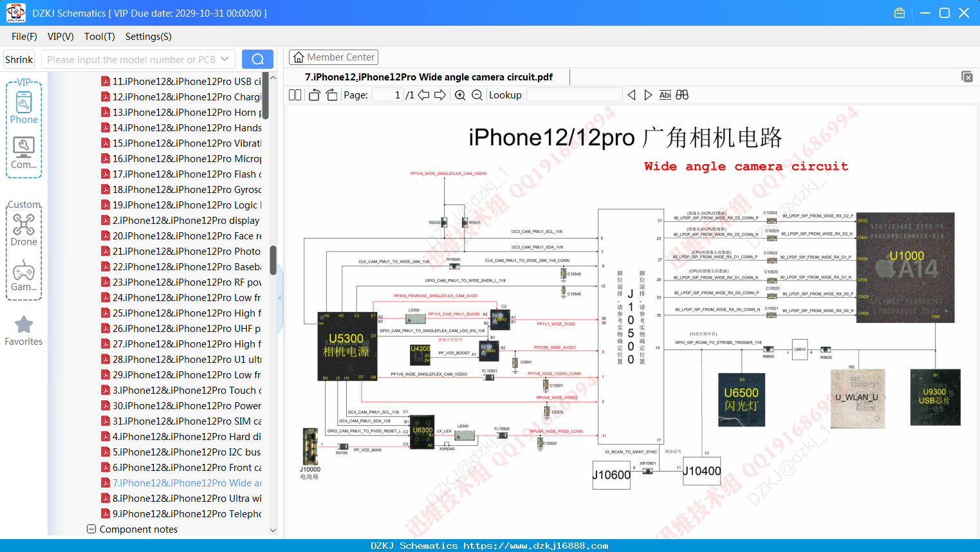Screen dimensions: 980x552
Task: Rotate the page counterclockwise
Action: (x=314, y=95)
